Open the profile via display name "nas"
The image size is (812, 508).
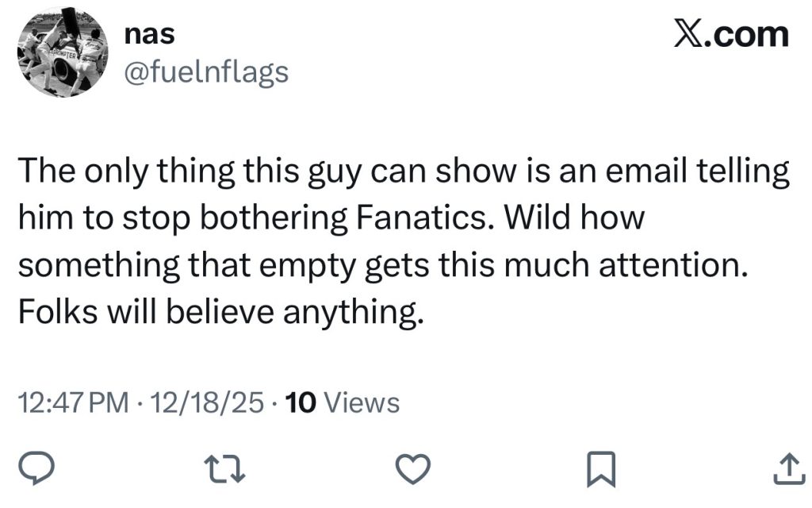[149, 35]
